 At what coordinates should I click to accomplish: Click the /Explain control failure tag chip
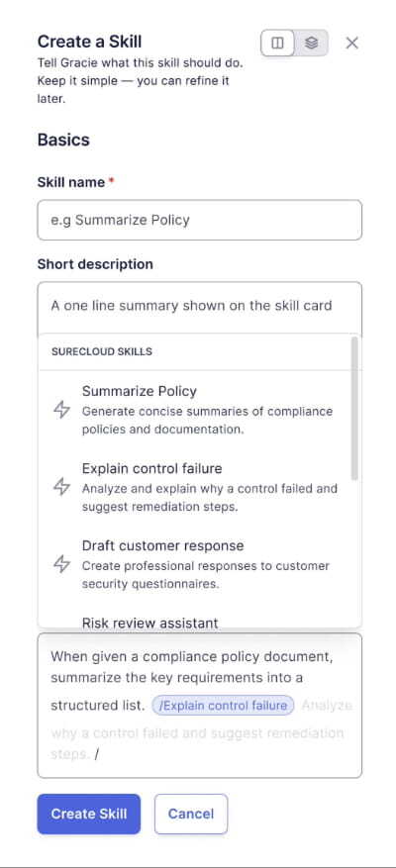[x=223, y=706]
